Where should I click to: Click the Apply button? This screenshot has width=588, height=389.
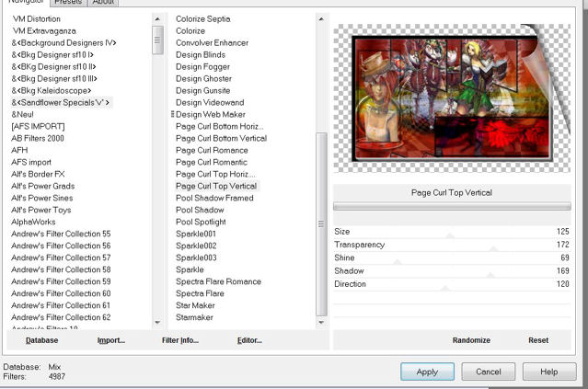pyautogui.click(x=427, y=372)
